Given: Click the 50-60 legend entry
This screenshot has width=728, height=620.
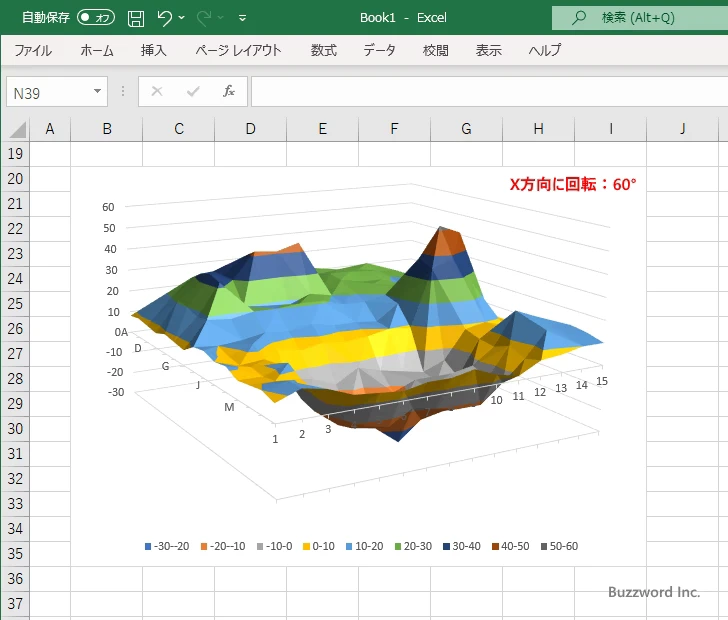Looking at the screenshot, I should pyautogui.click(x=559, y=546).
